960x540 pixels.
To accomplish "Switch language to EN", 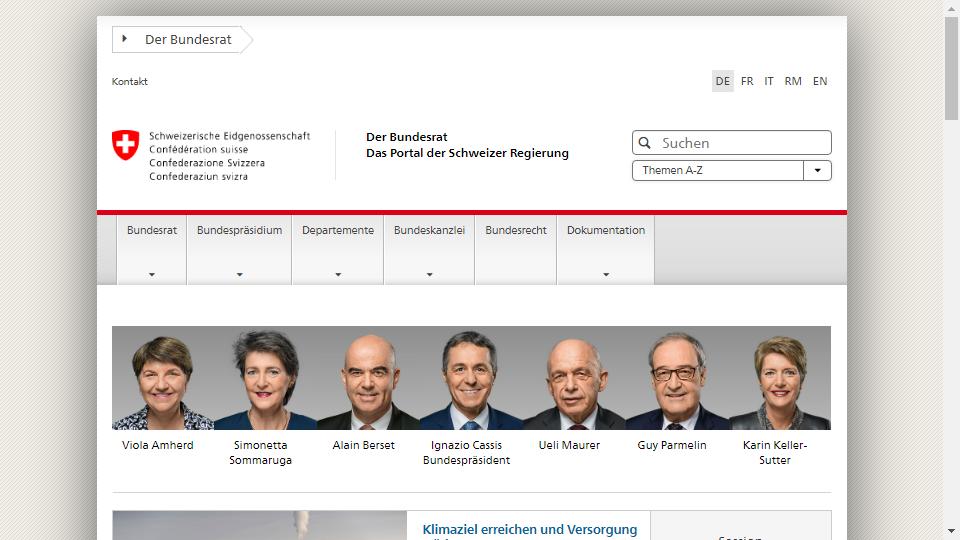I will pyautogui.click(x=820, y=81).
